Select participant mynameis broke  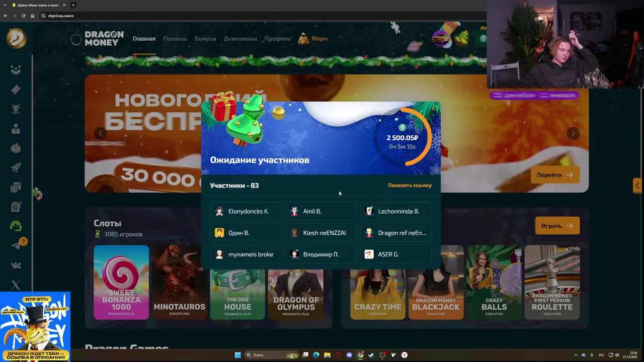click(246, 254)
